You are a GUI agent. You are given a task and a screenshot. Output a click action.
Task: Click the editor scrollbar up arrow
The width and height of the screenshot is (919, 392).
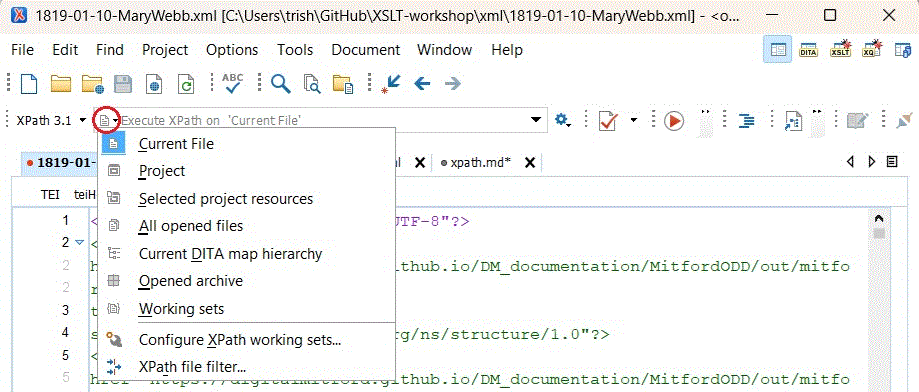[878, 219]
